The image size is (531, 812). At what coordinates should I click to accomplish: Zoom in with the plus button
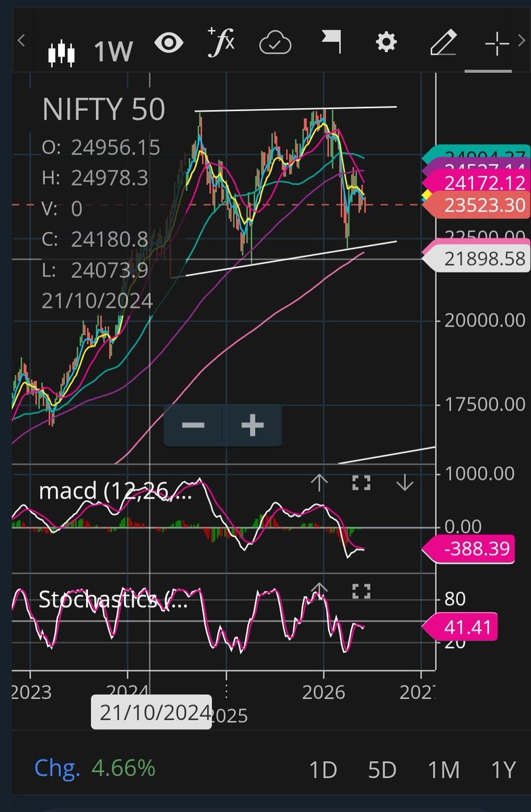[x=252, y=425]
